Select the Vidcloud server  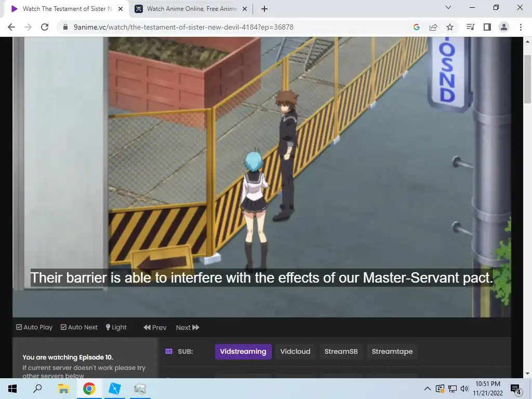(295, 352)
